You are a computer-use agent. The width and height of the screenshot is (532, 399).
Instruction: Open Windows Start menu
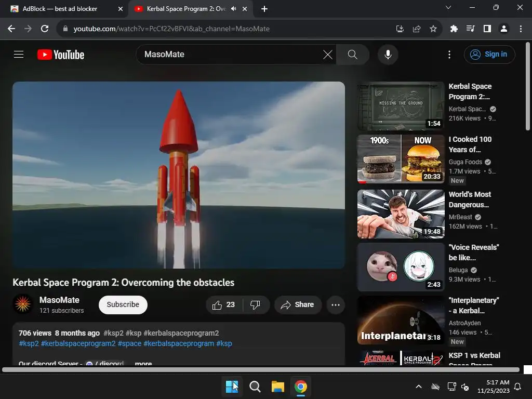click(x=232, y=387)
